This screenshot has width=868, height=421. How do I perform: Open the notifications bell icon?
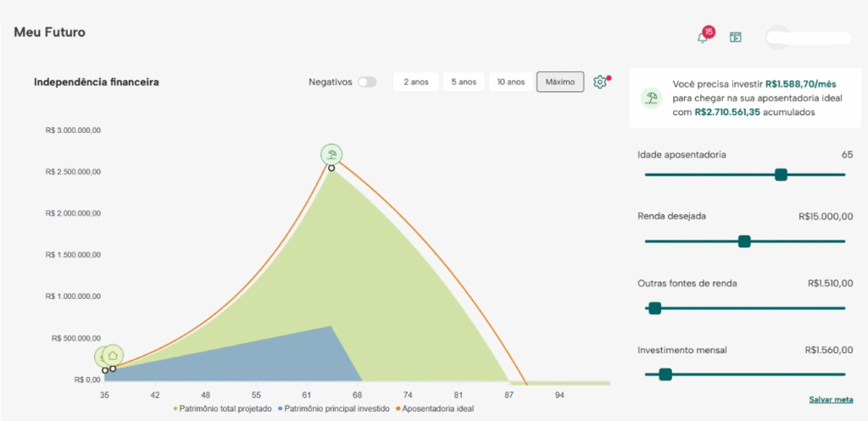click(x=702, y=37)
